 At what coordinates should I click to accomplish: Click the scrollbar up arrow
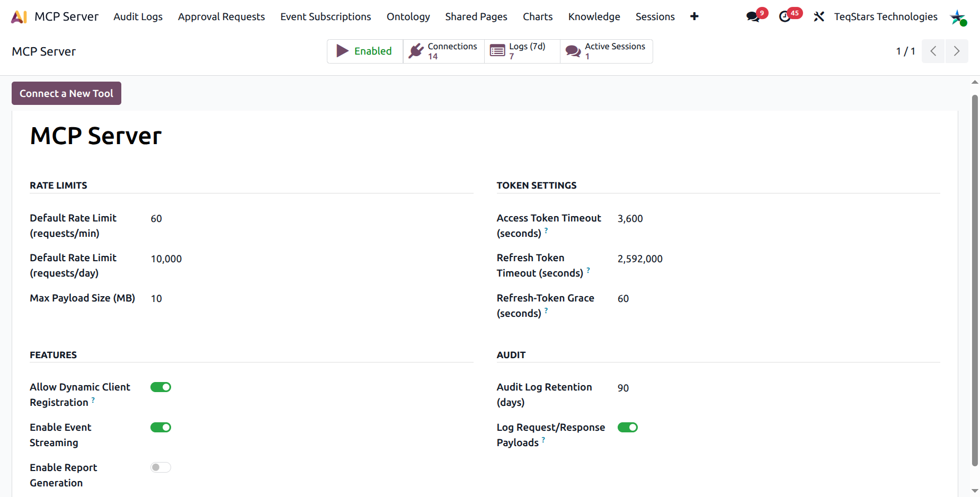(x=975, y=82)
